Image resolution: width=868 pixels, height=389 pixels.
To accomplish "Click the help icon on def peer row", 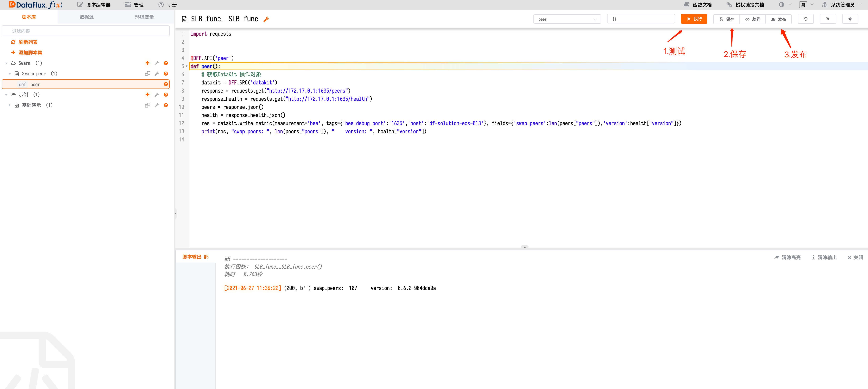I will click(166, 85).
